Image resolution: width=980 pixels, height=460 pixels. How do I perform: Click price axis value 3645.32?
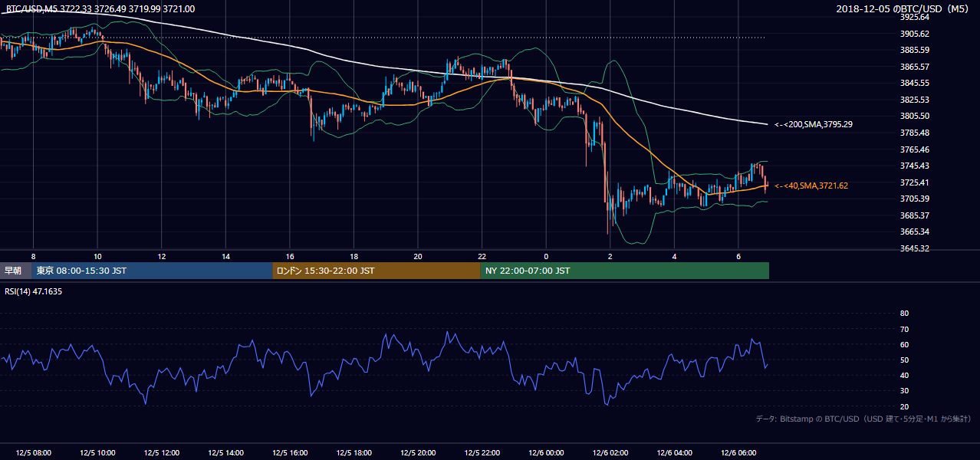913,248
